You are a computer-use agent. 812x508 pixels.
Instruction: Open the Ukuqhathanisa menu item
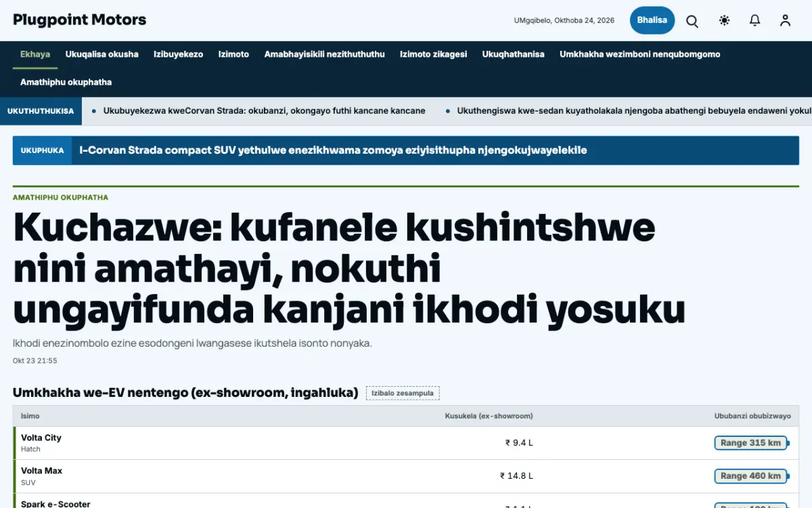pyautogui.click(x=514, y=54)
